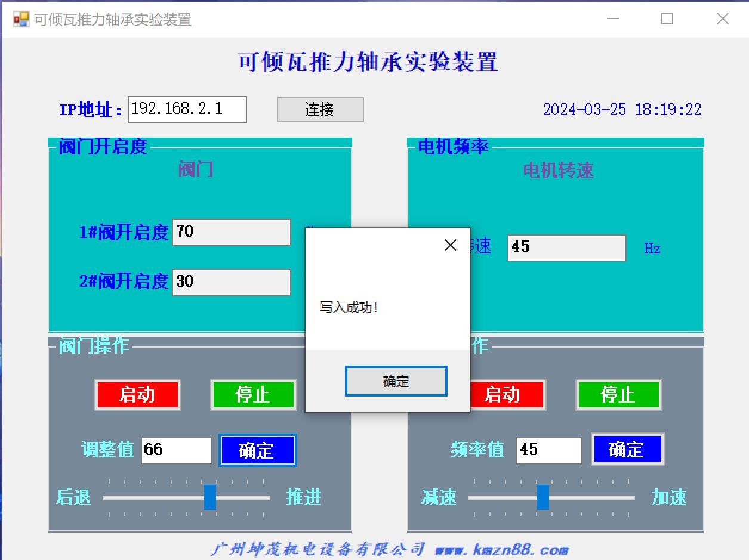Select the 1#阀开启度 value box
The image size is (749, 560).
(x=231, y=232)
